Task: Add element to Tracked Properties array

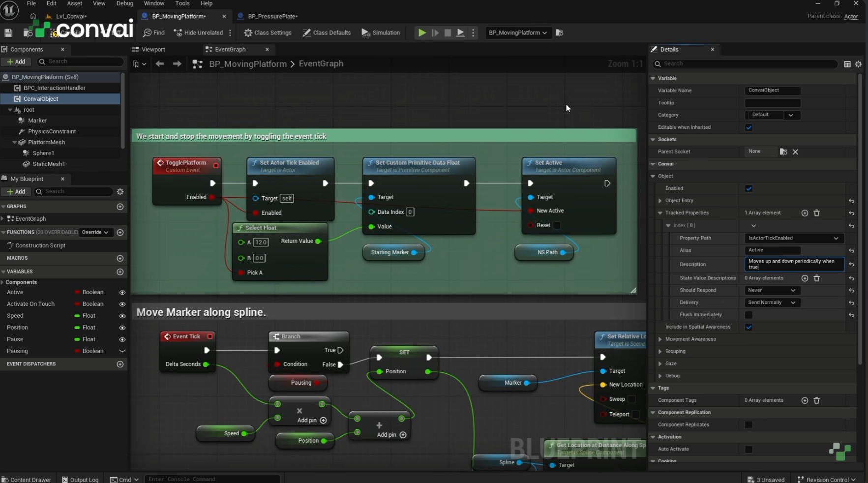Action: 805,213
